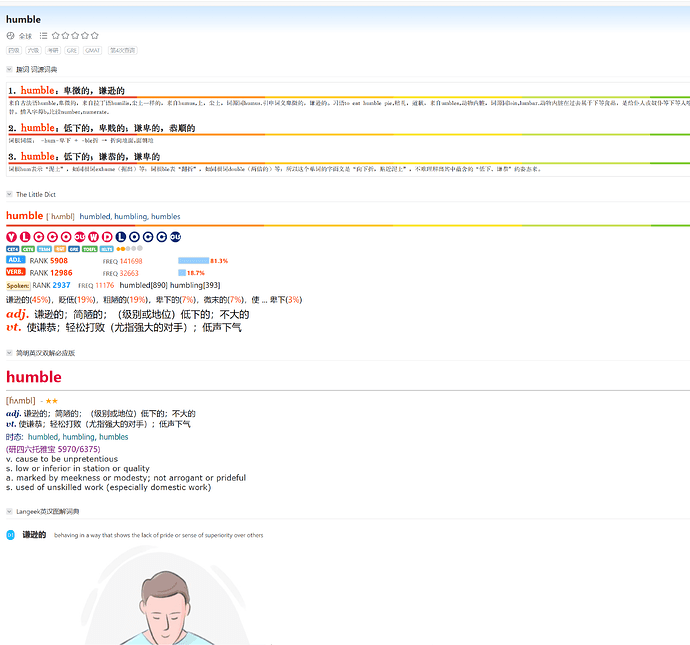Click the green CET6 exam badge
Viewport: 690px width, 645px height.
[28, 249]
